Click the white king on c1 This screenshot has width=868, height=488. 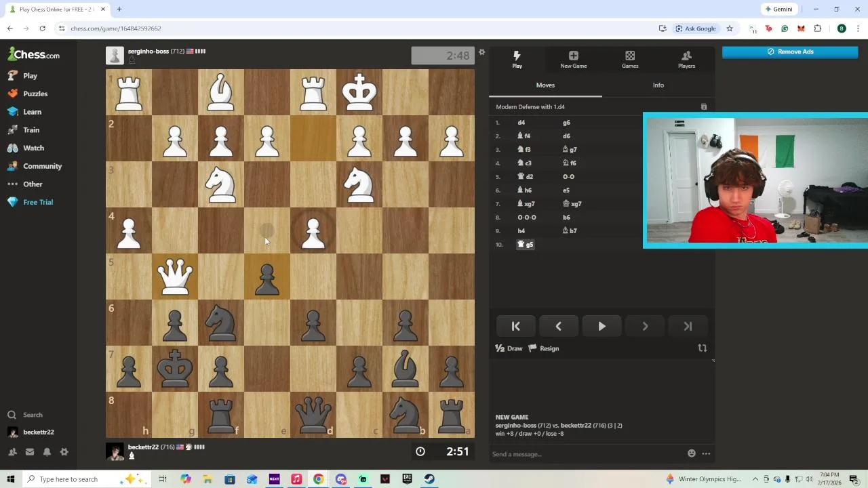[x=359, y=92]
